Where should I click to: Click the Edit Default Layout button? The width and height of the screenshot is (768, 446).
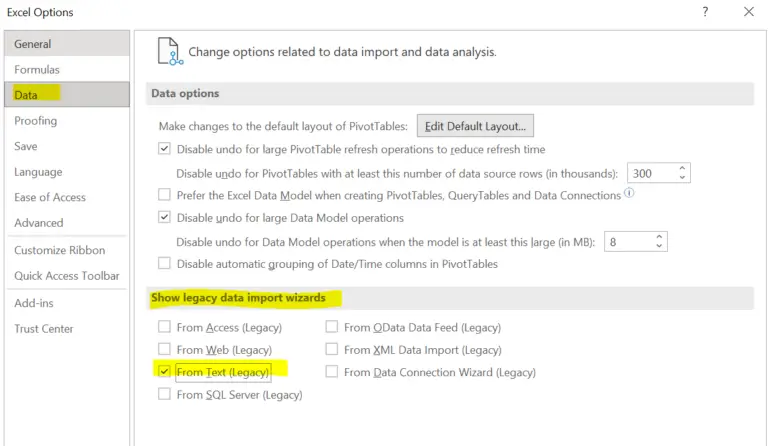[475, 126]
